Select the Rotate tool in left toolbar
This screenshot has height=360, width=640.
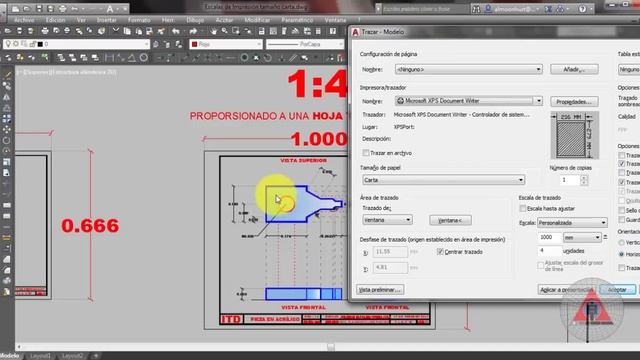tap(7, 140)
